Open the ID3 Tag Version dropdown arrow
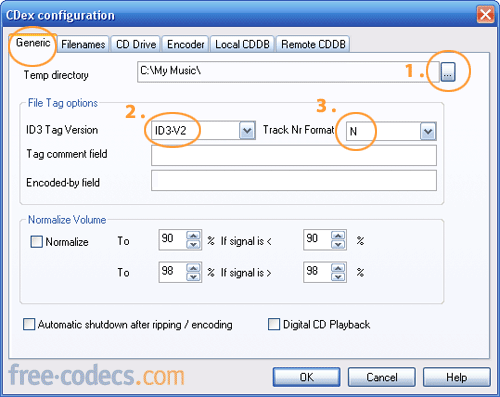The width and height of the screenshot is (500, 397). click(247, 130)
